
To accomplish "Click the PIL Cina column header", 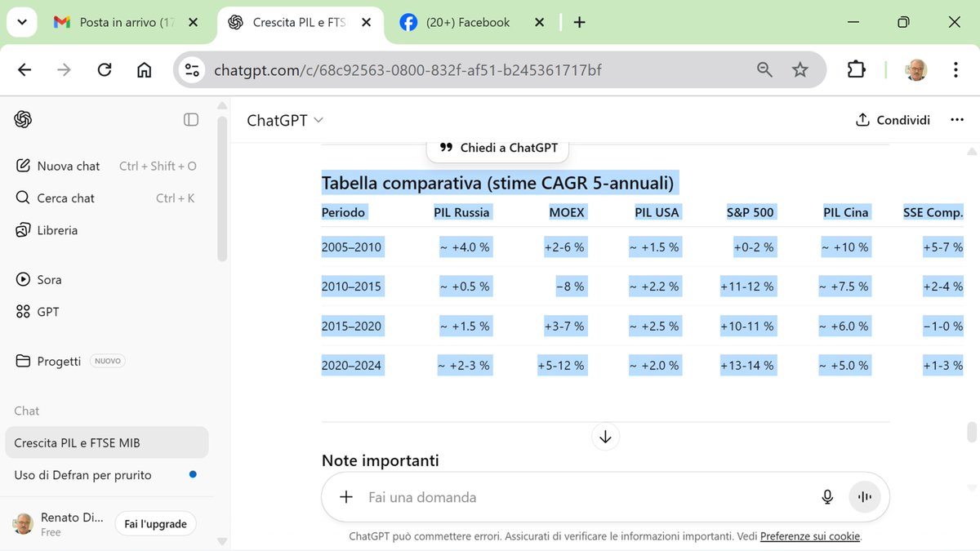I will [x=846, y=212].
